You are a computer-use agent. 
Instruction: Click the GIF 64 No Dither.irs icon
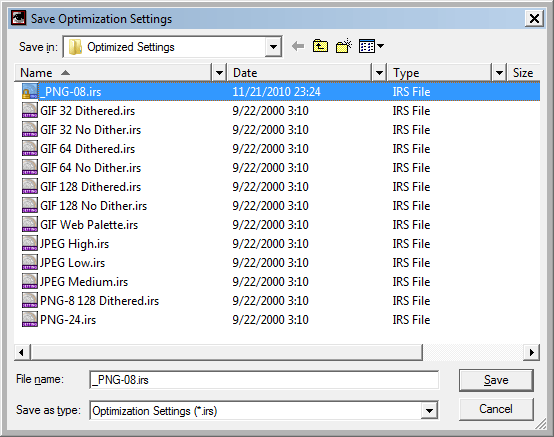pyautogui.click(x=29, y=167)
